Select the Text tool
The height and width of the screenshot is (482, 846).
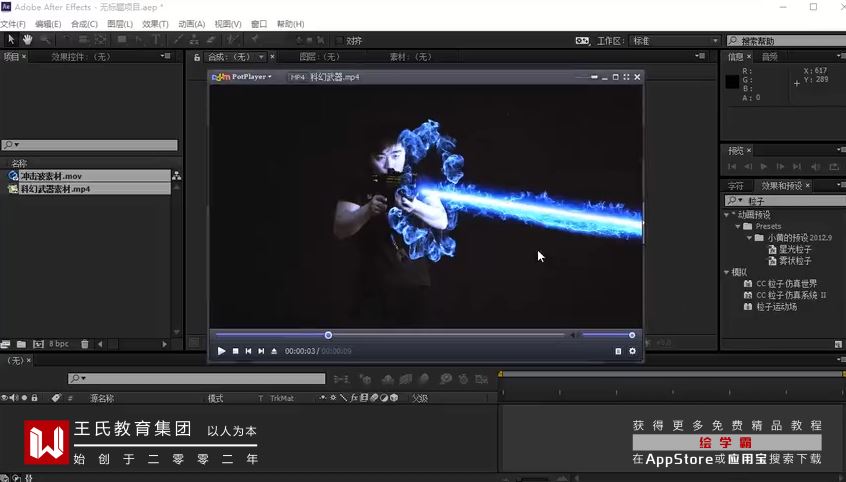(156, 39)
